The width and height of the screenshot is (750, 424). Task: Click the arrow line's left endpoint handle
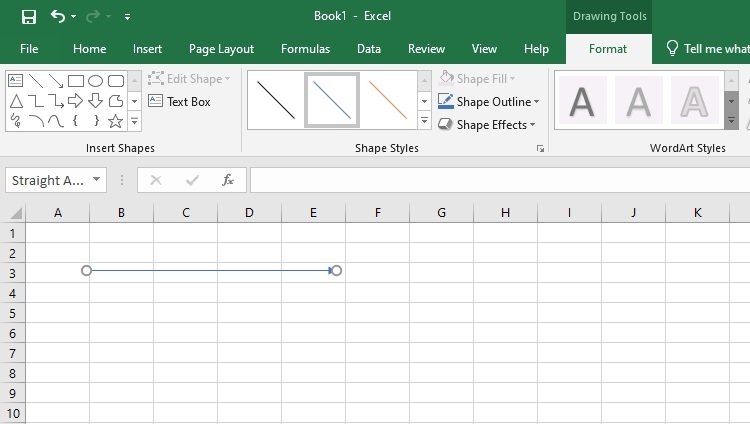coord(86,271)
